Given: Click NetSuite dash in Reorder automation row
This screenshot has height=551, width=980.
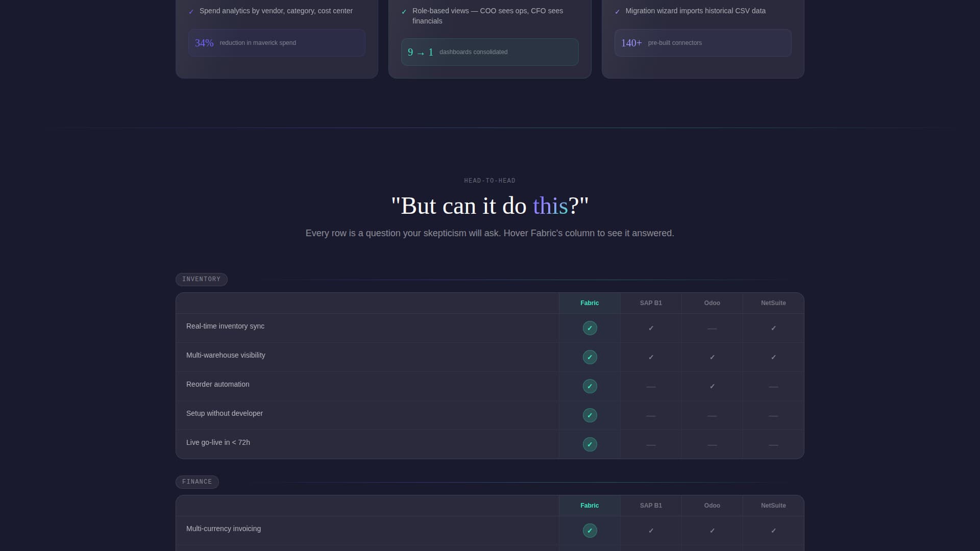Looking at the screenshot, I should coord(773,387).
